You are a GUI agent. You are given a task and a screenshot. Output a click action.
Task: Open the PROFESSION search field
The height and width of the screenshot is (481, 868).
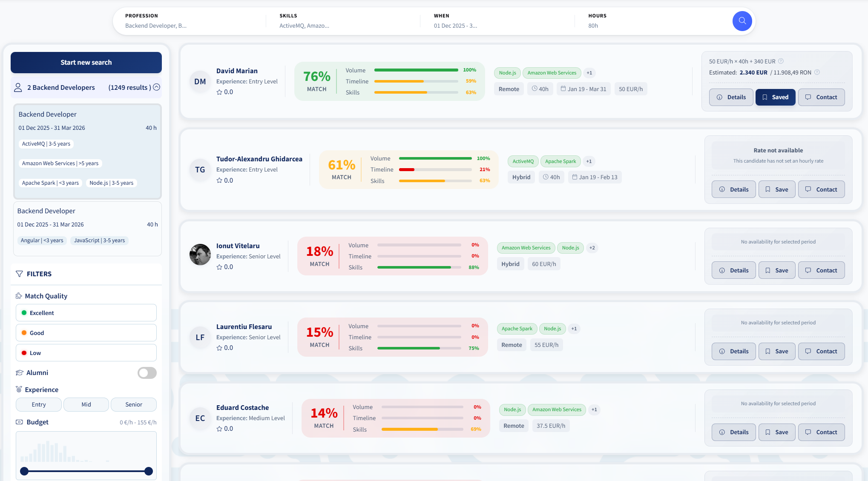[190, 21]
